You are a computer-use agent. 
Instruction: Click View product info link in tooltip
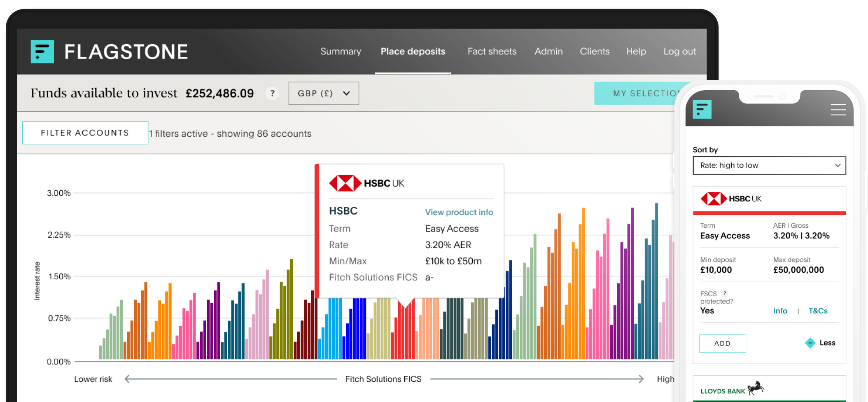[x=459, y=212]
